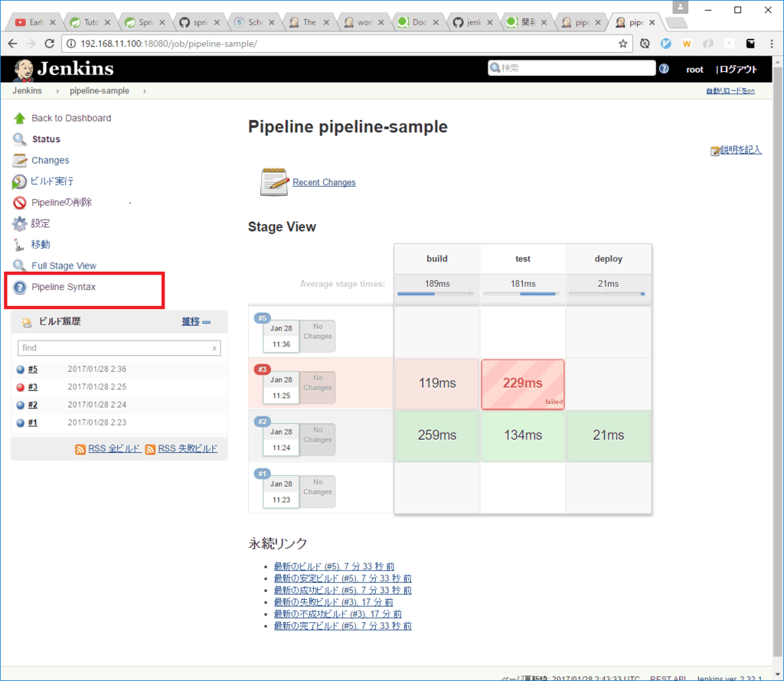Click the ログアウト logout link
Screen dimensions: 784x681
point(737,70)
